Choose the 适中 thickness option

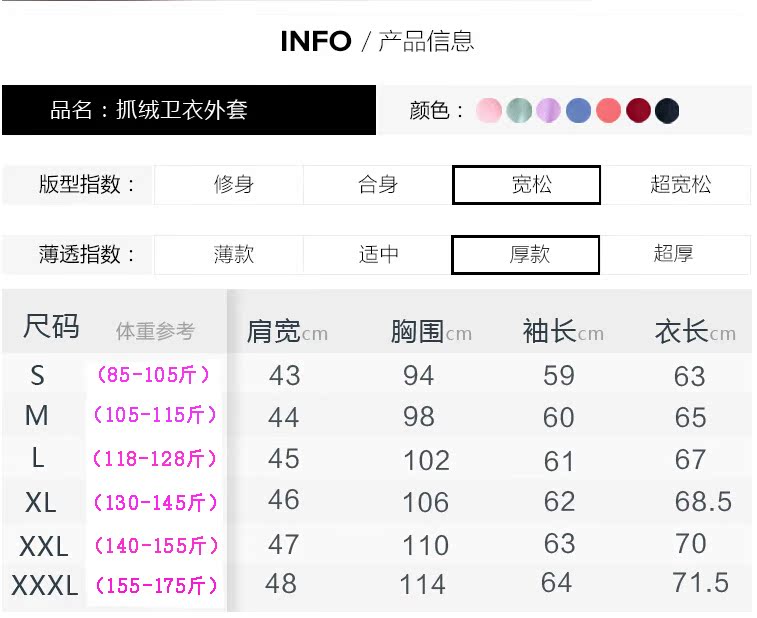378,255
